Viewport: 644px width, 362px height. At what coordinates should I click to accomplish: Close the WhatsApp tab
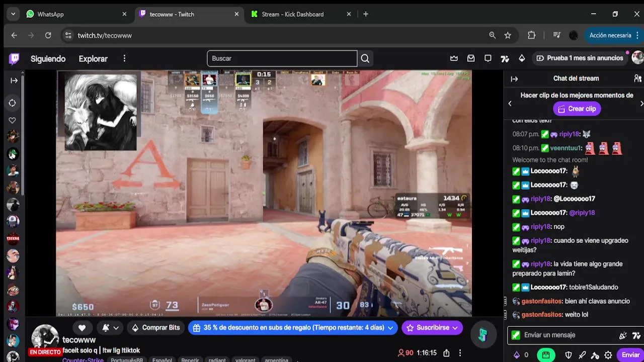[x=124, y=14]
